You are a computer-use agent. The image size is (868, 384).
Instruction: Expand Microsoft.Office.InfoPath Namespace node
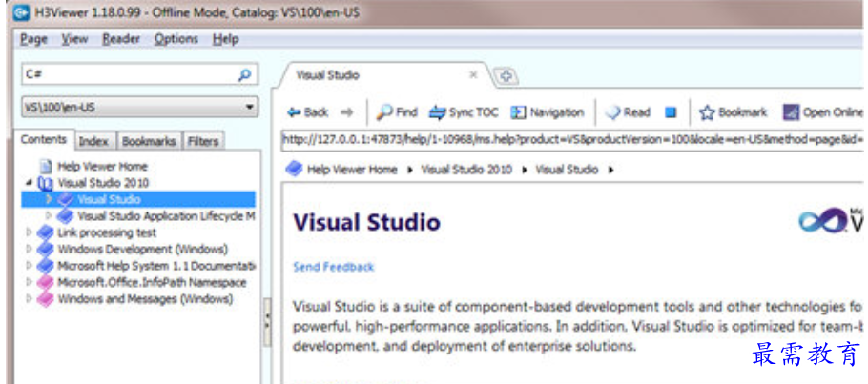[x=29, y=282]
